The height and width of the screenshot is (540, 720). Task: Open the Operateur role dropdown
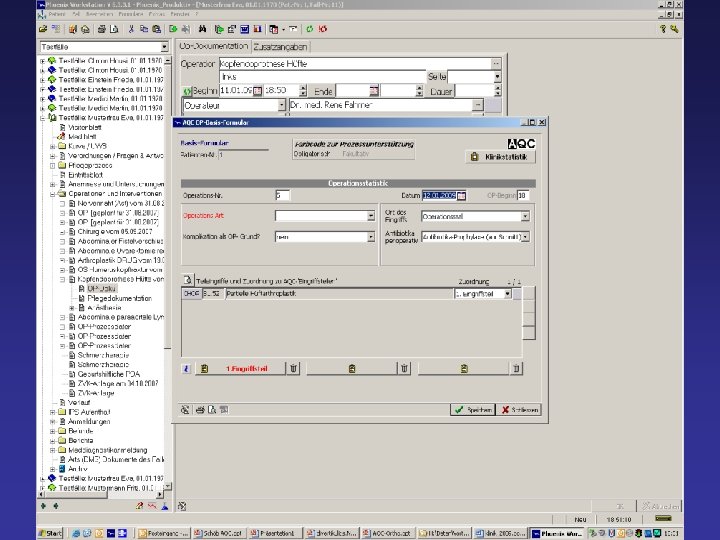[281, 105]
